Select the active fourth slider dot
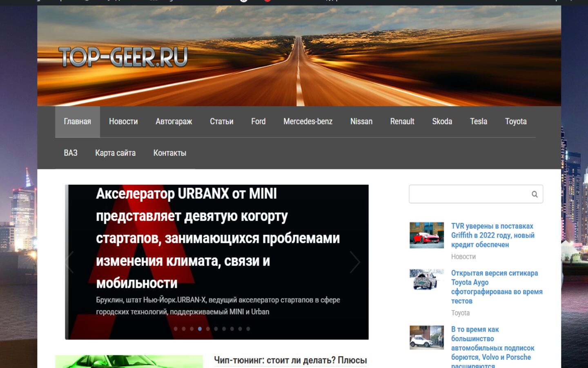Image resolution: width=588 pixels, height=368 pixels. coord(200,329)
